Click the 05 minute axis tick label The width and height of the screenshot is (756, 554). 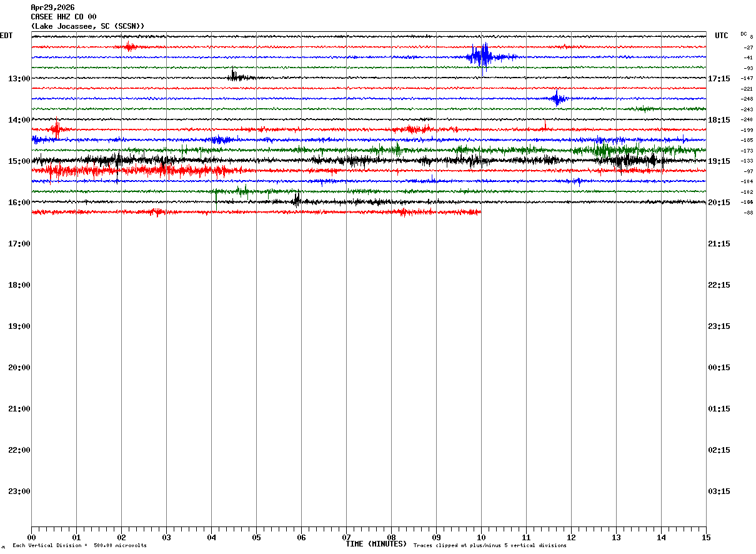[x=256, y=537]
